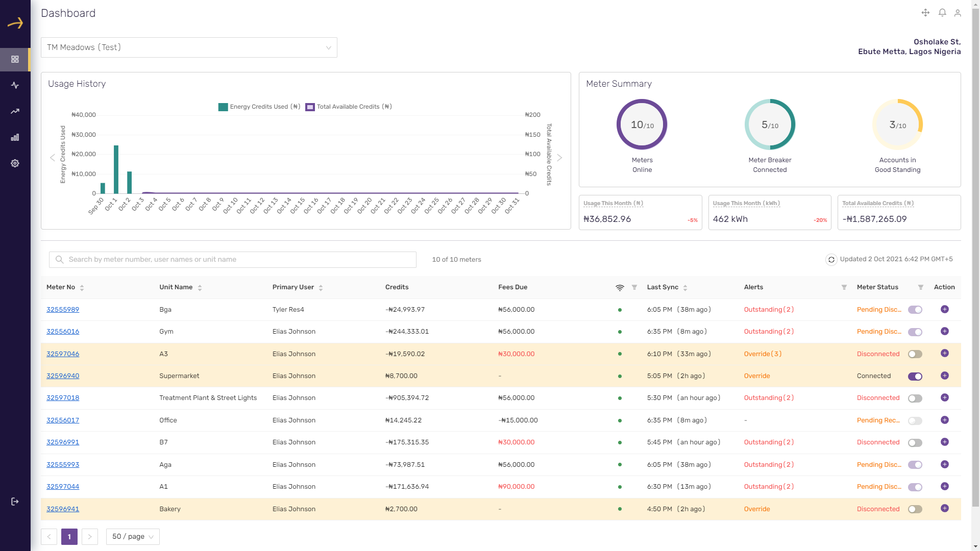The height and width of the screenshot is (551, 980).
Task: Show previous period in Usage History chart
Action: (x=52, y=158)
